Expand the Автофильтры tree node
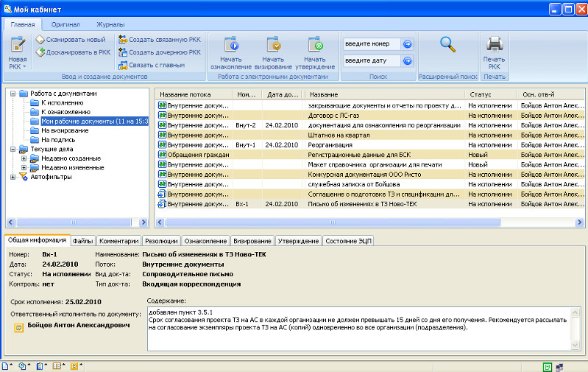The height and width of the screenshot is (372, 588). point(13,177)
